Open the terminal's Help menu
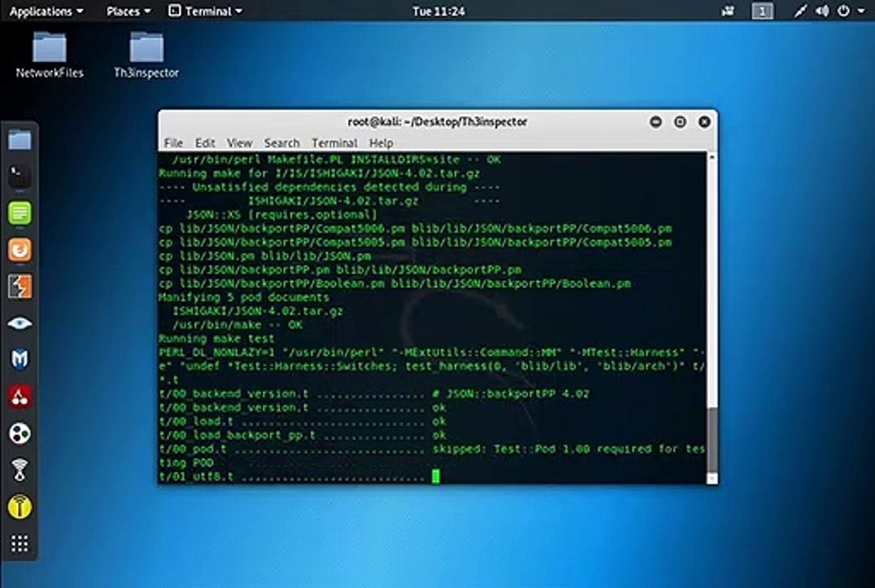875x588 pixels. click(382, 143)
